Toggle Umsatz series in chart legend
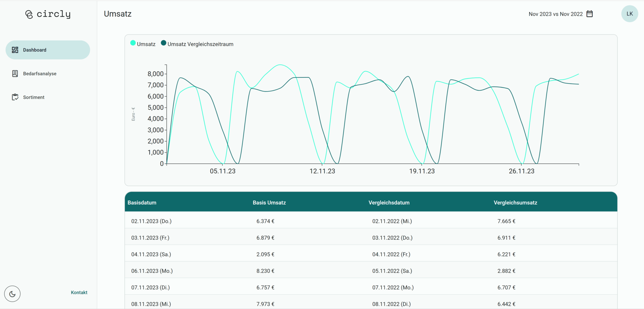 143,44
